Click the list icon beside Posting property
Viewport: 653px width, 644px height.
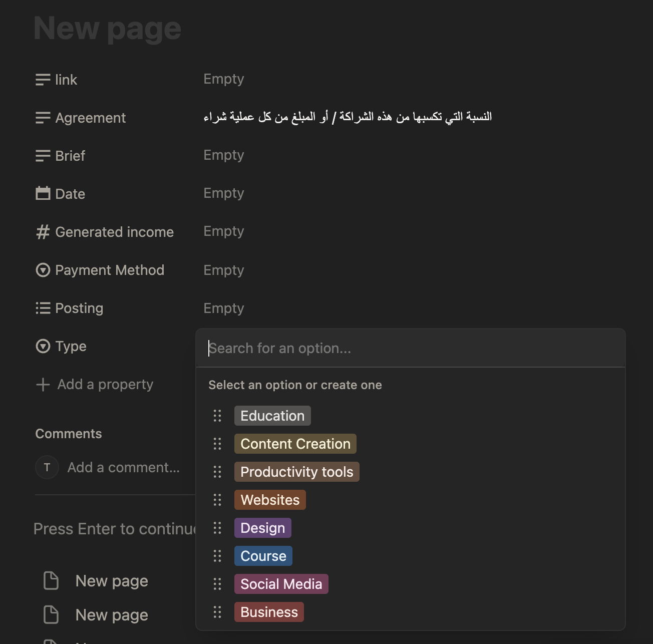[43, 308]
